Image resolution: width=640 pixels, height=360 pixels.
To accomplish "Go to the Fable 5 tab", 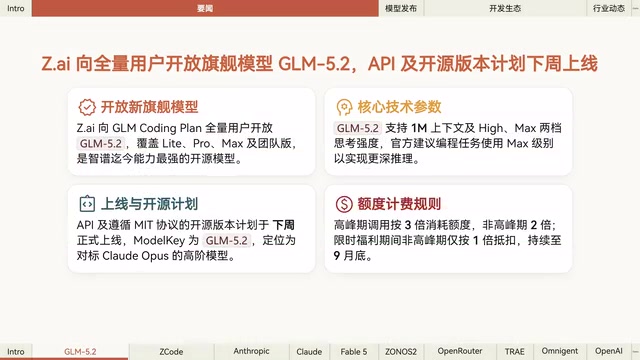I will click(353, 351).
